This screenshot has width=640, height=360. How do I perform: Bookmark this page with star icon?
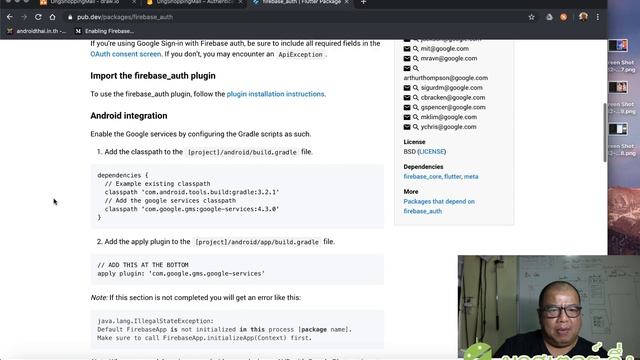click(531, 17)
